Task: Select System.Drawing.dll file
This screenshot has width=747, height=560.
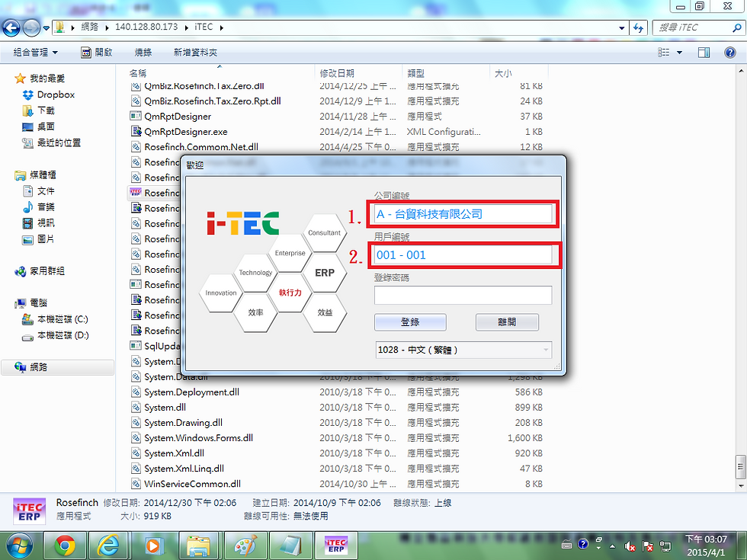Action: 184,422
